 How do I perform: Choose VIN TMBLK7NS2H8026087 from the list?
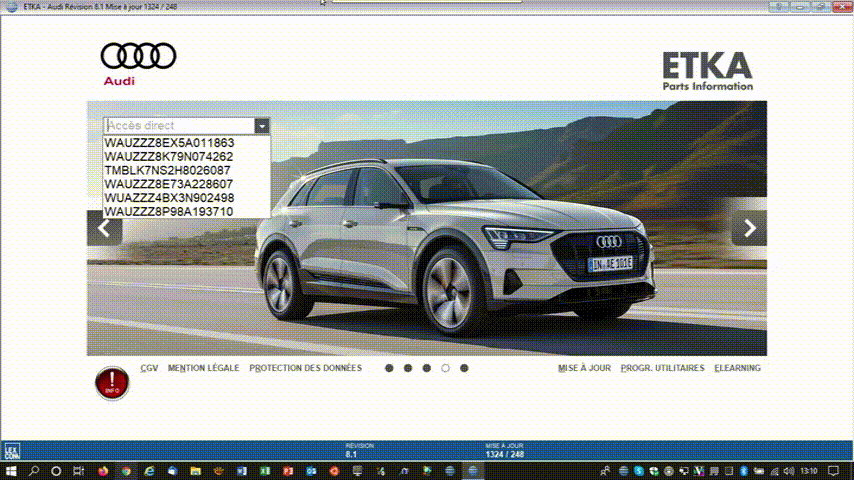tap(167, 171)
